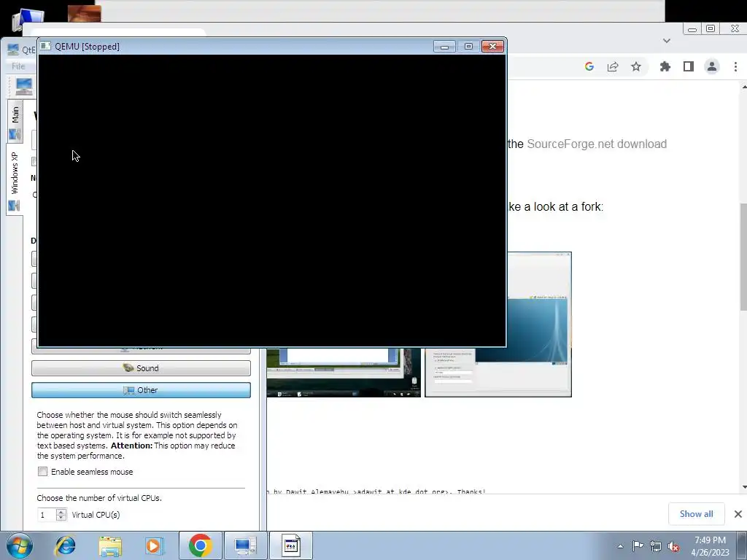Click the Virtual CPU(s) number field

pos(47,515)
